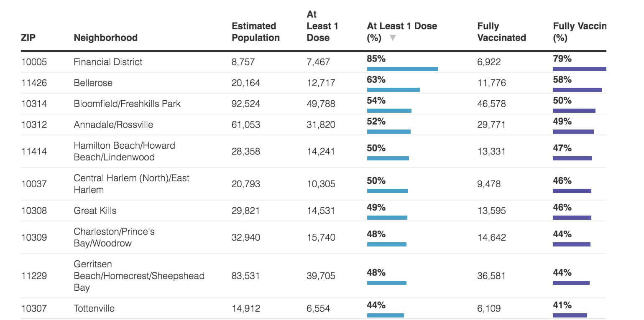Select the 50% value for Central Harlem North
Viewport: 644px width, 320px height.
376,181
